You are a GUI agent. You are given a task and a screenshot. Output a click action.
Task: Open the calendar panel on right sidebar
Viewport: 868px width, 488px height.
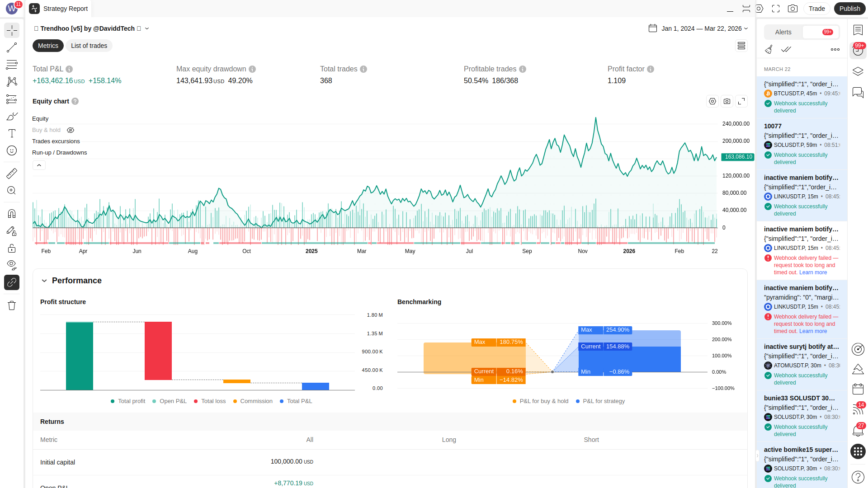[x=858, y=389]
